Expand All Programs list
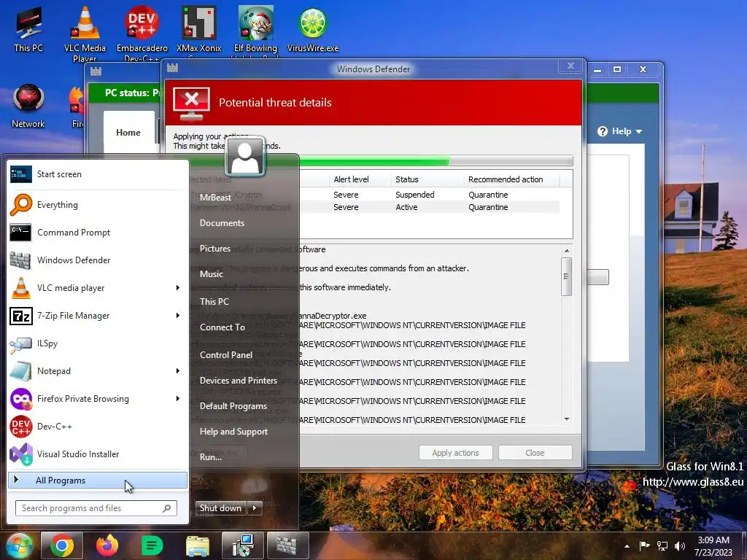 pos(98,480)
